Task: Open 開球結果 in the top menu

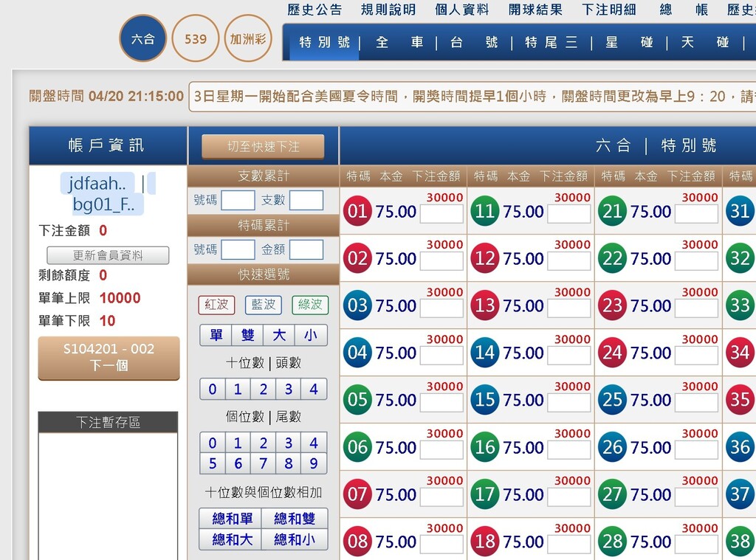Action: (535, 10)
